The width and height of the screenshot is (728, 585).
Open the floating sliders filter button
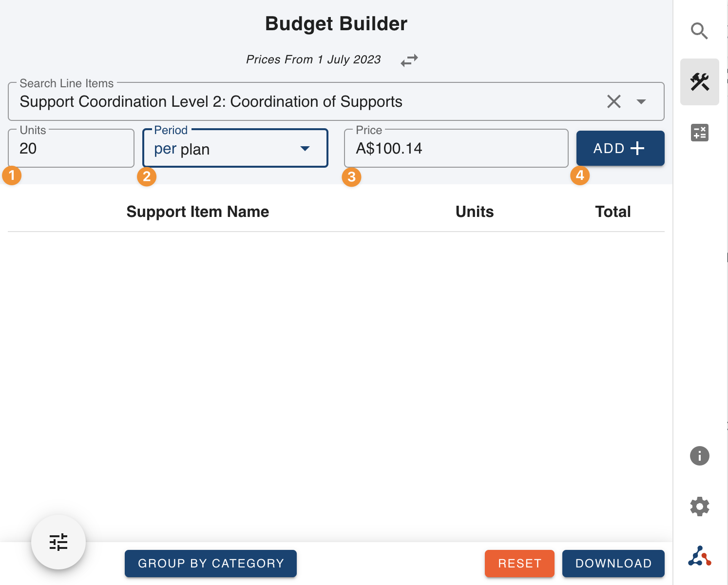click(x=58, y=542)
